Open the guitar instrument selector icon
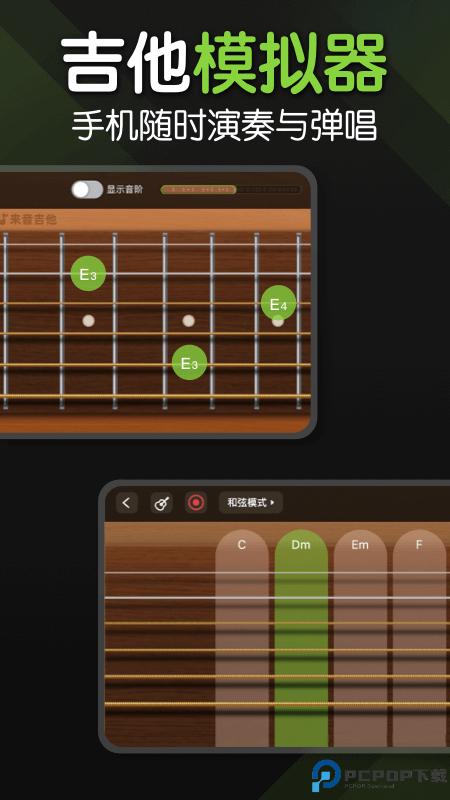The width and height of the screenshot is (450, 800). coord(161,503)
